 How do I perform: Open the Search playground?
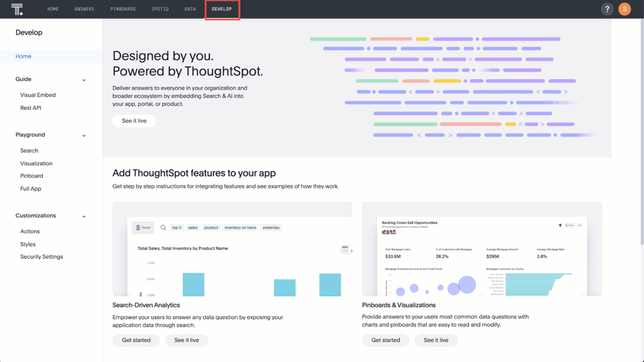click(x=29, y=151)
